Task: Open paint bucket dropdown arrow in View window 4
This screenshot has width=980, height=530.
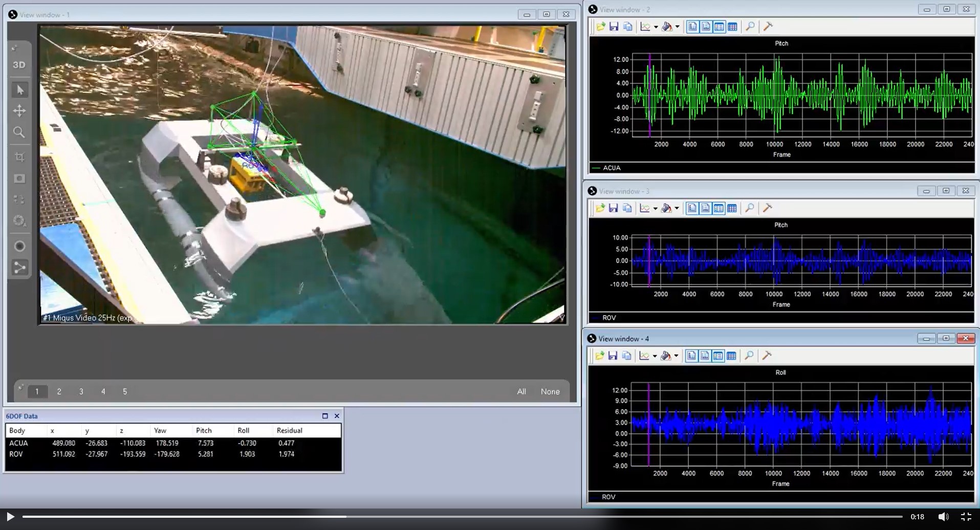Action: (x=676, y=356)
